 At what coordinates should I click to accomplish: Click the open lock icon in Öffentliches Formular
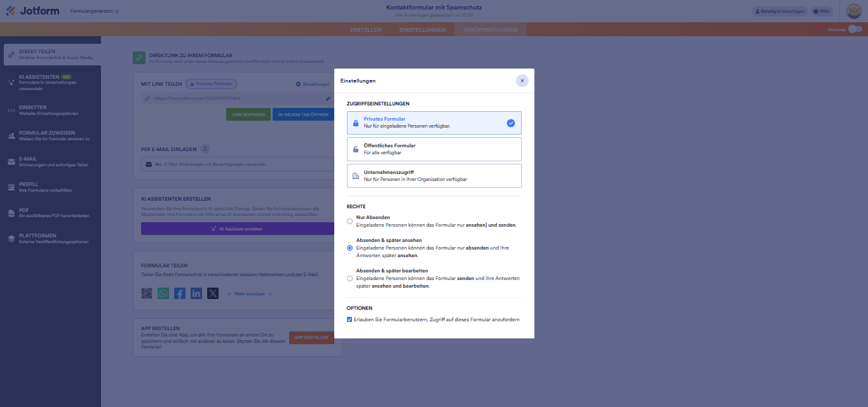click(x=356, y=149)
